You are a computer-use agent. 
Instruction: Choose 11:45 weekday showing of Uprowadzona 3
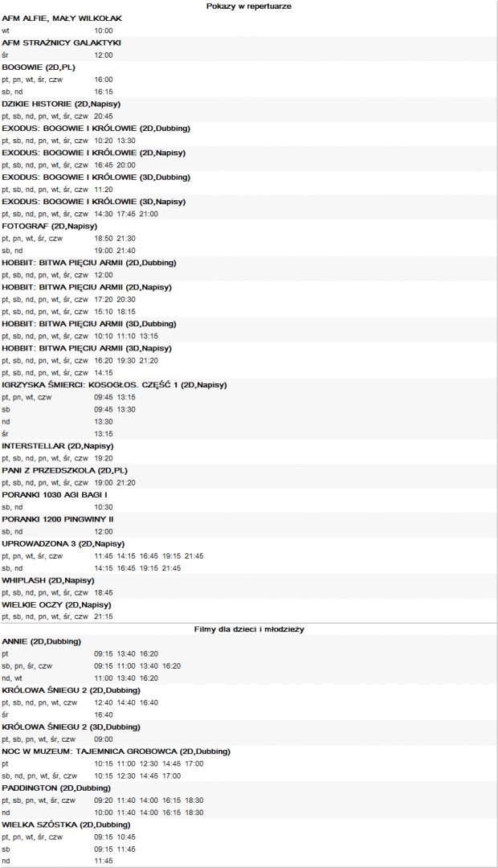[104, 556]
